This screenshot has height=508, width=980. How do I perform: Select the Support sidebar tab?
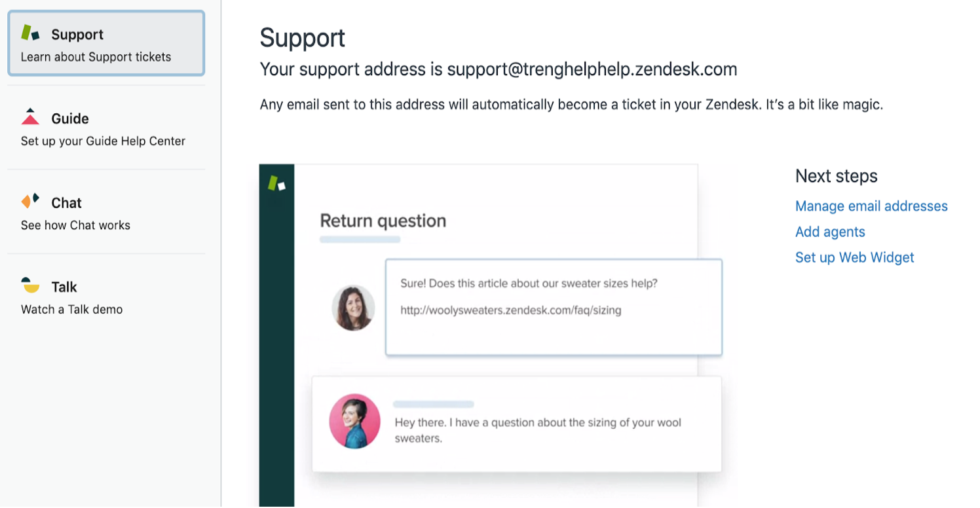pos(106,43)
